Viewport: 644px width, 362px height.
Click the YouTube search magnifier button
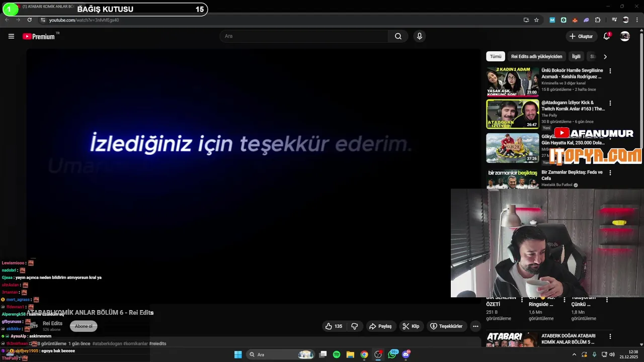pyautogui.click(x=398, y=36)
